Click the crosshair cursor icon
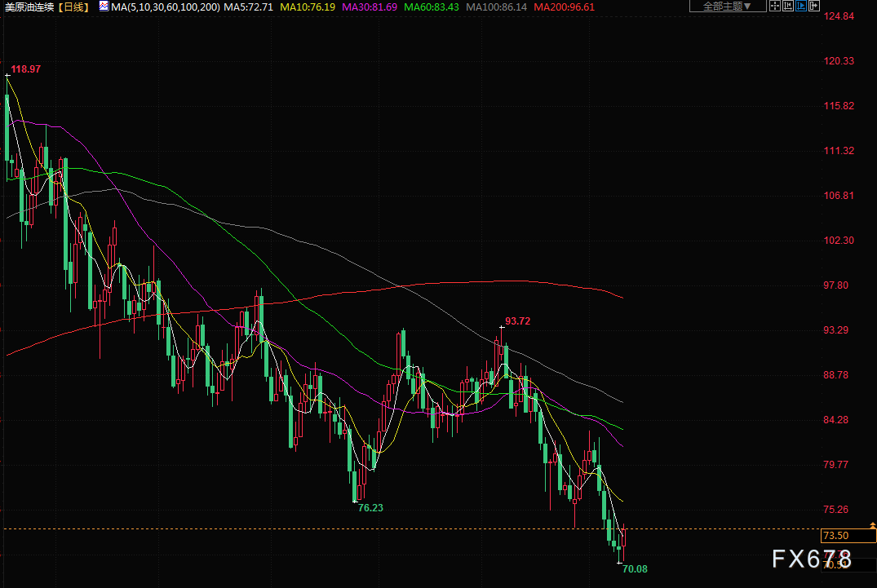The height and width of the screenshot is (588, 877). click(x=775, y=7)
